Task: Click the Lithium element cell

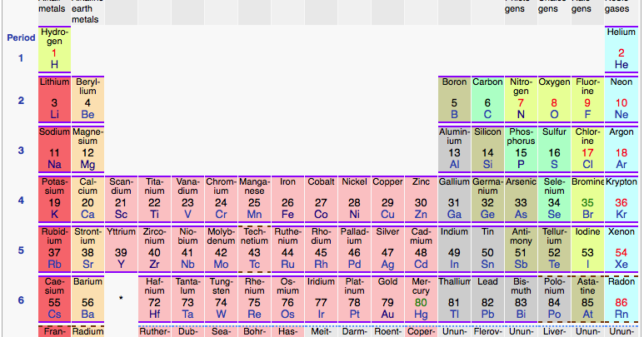Action: coord(55,99)
